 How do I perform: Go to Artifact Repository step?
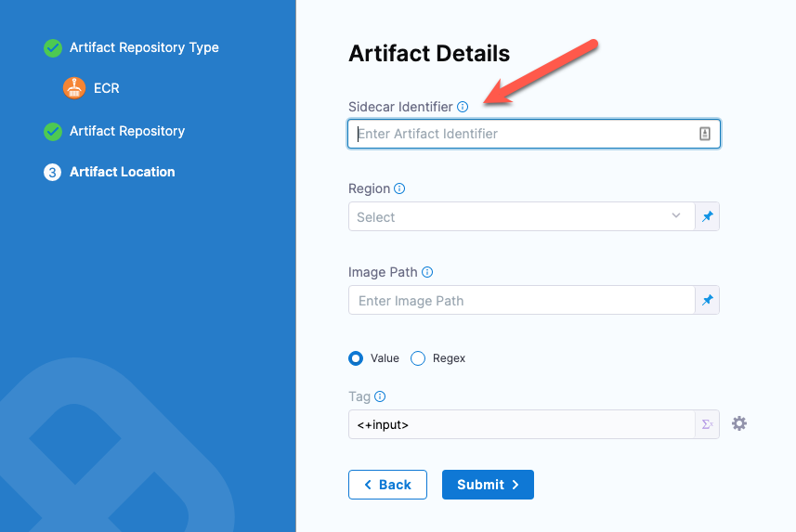tap(126, 131)
